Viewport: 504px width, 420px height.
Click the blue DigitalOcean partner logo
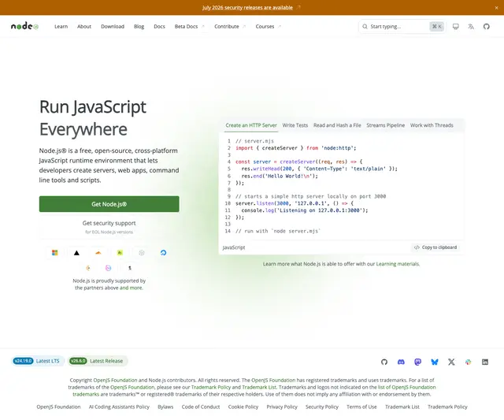(163, 253)
